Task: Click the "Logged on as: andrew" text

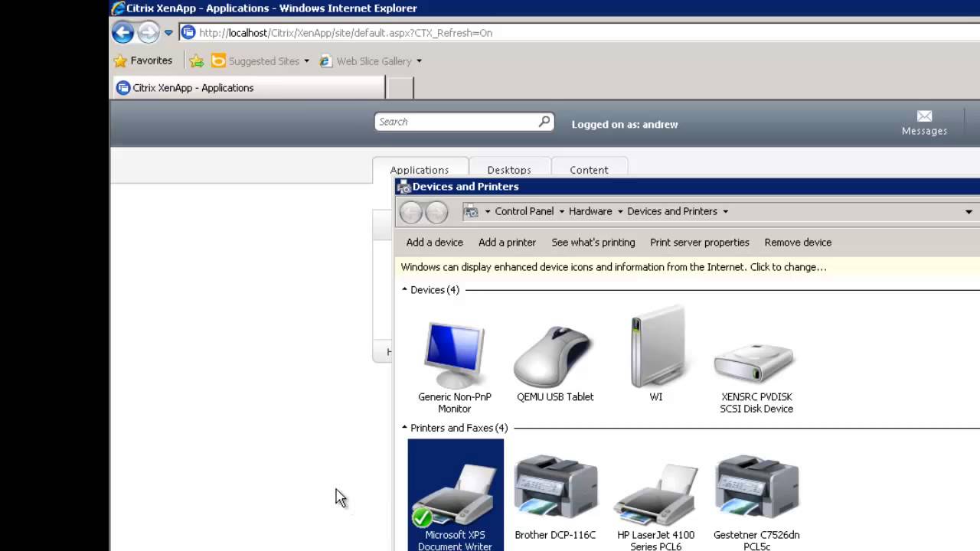Action: tap(625, 125)
